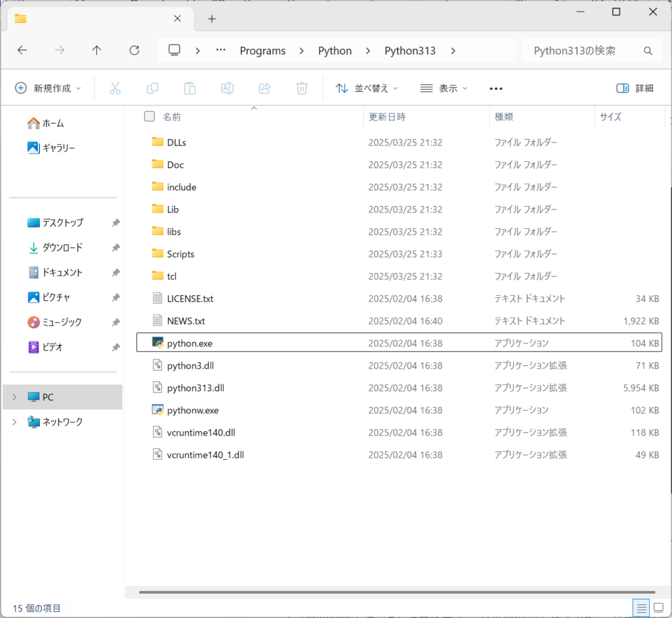Click the LICENSE.txt document icon
672x618 pixels.
click(157, 298)
